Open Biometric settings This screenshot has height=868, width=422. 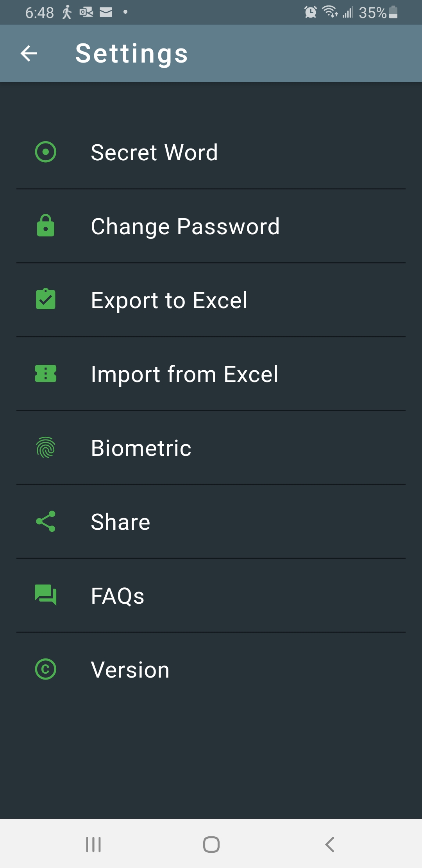pyautogui.click(x=141, y=448)
